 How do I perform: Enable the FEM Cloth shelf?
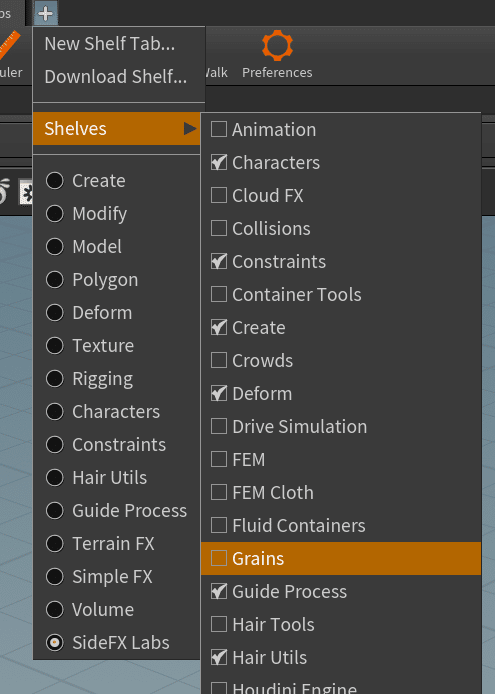point(219,492)
